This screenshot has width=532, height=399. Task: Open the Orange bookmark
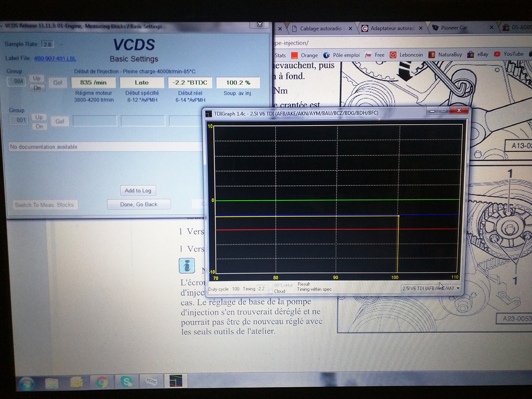point(305,55)
